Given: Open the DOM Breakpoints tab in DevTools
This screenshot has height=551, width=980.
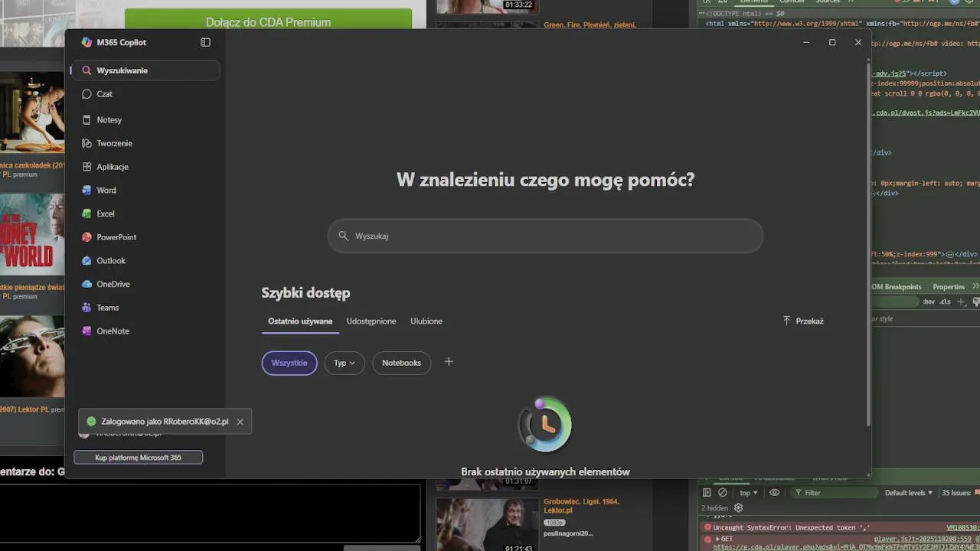Looking at the screenshot, I should [897, 287].
